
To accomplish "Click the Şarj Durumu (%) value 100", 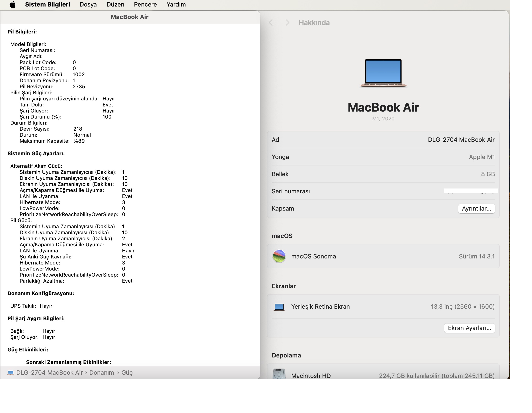I will click(x=107, y=117).
